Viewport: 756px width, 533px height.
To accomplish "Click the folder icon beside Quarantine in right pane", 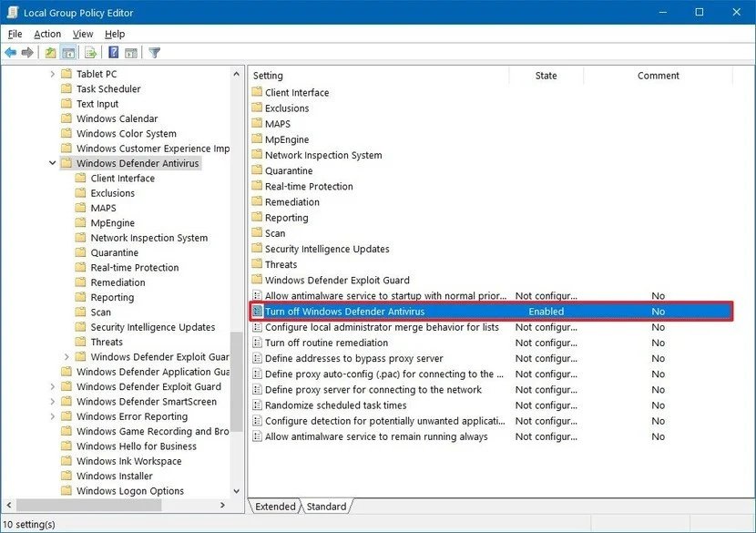I will click(x=258, y=170).
